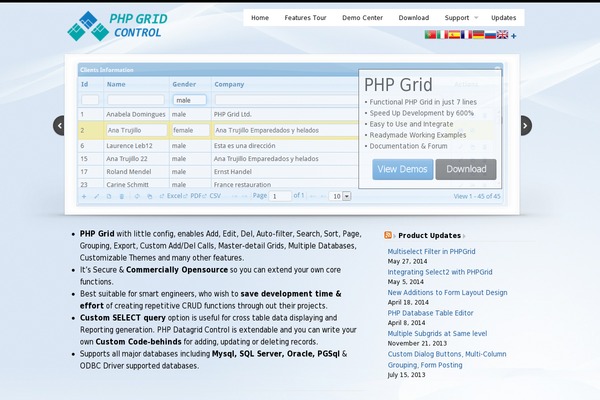Screen dimensions: 600x400
Task: Click View 1 - 45 of 45 status text
Action: pos(477,196)
